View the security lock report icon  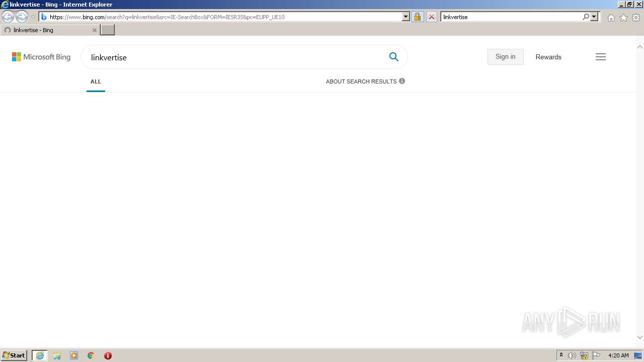pos(417,17)
